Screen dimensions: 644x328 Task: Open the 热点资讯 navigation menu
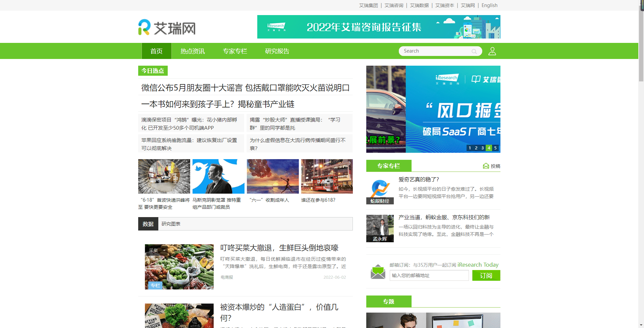point(193,51)
